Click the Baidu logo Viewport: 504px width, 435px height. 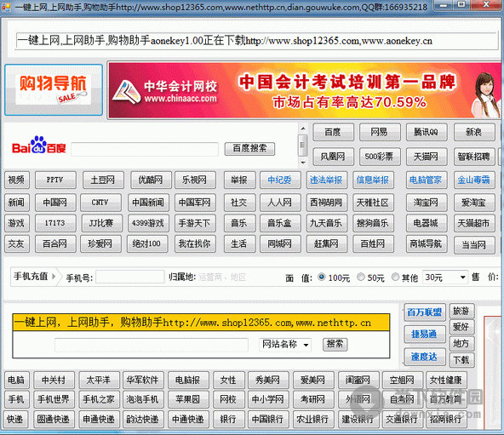click(x=39, y=146)
